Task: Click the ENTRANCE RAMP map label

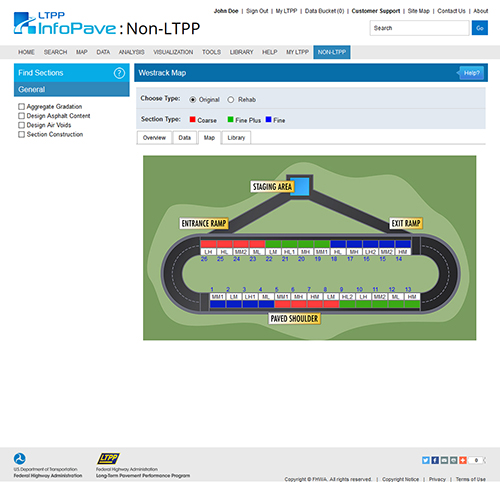Action: click(x=204, y=223)
